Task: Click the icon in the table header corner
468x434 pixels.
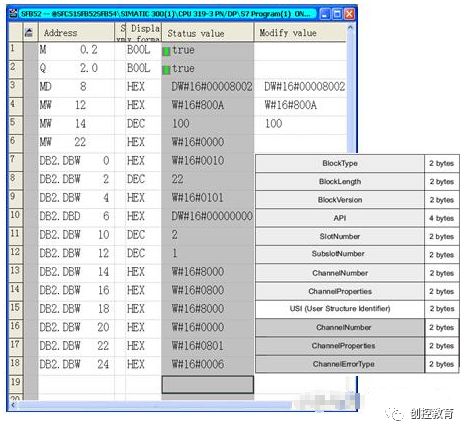Action: [29, 33]
